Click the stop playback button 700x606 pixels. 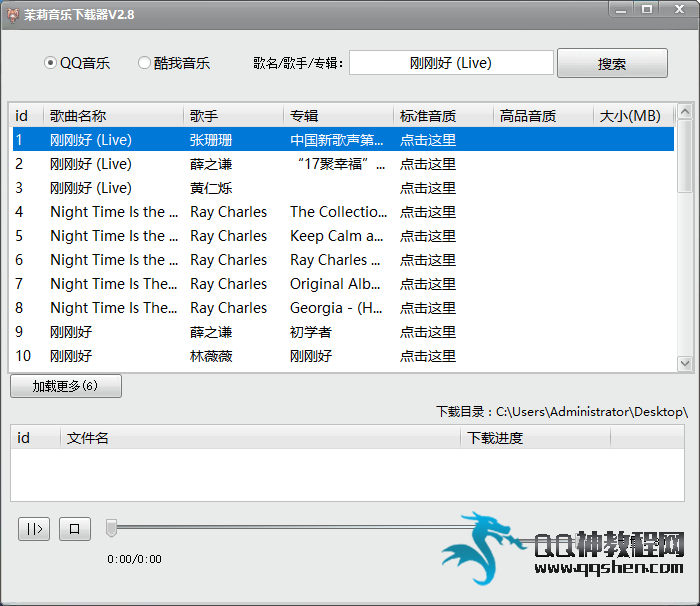[75, 529]
